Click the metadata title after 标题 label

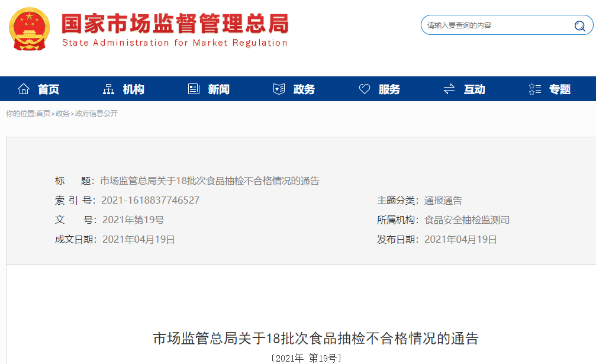point(210,181)
